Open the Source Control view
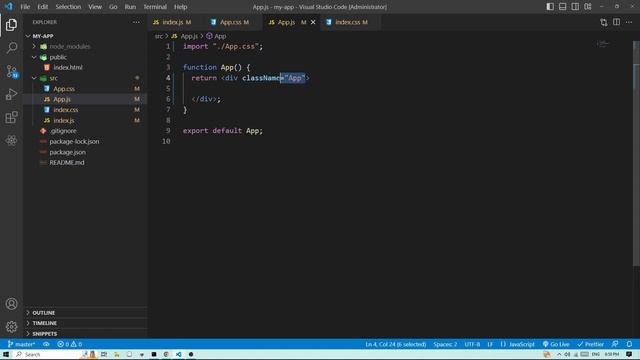This screenshot has width=640, height=360. point(11,71)
